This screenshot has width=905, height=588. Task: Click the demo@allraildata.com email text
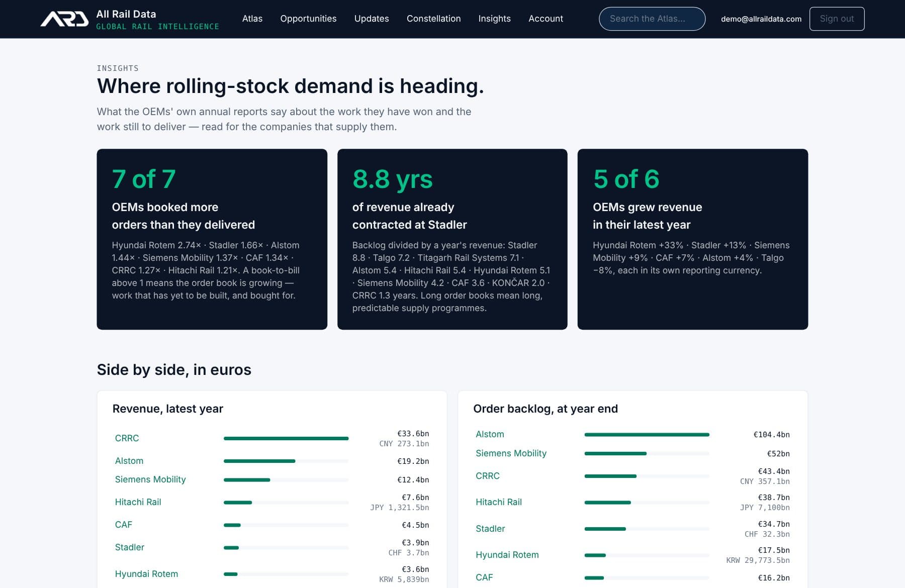(x=761, y=19)
